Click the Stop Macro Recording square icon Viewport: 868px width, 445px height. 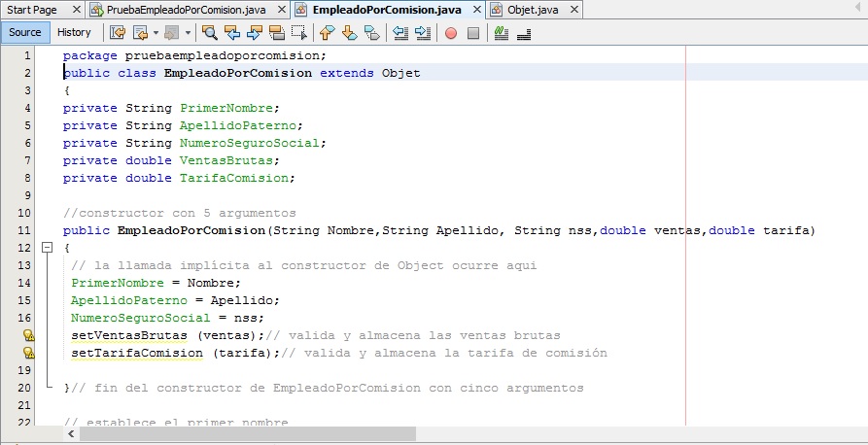coord(473,32)
